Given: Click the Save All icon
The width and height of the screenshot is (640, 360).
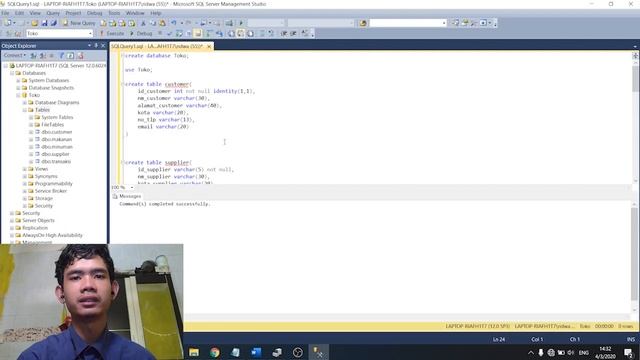Looking at the screenshot, I should [x=53, y=23].
